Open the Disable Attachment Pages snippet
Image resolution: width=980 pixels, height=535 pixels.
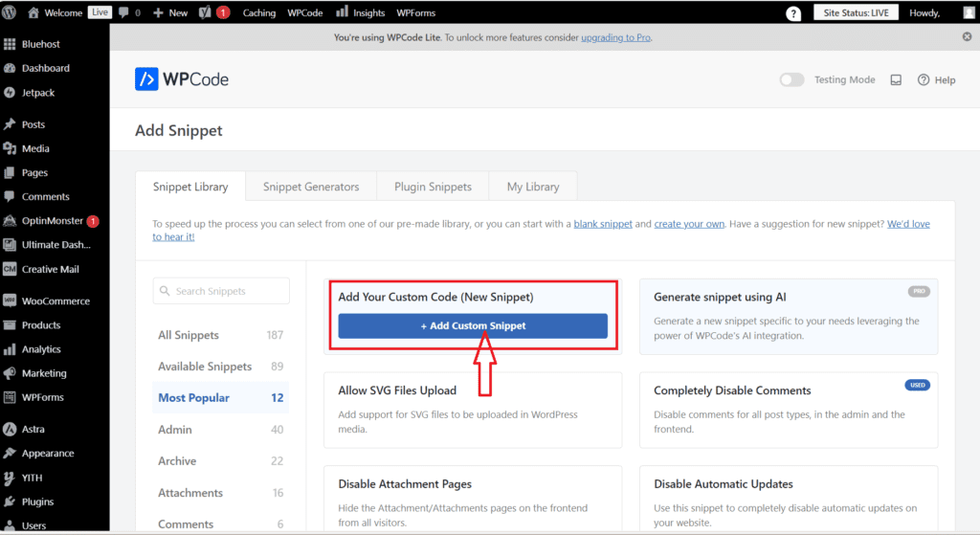[x=473, y=500]
